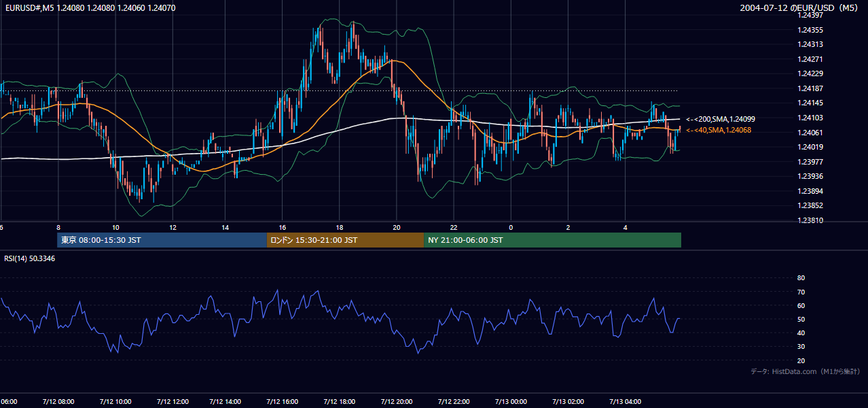The width and height of the screenshot is (868, 408).
Task: Click the 7/13 02:00 time label
Action: pos(568,402)
